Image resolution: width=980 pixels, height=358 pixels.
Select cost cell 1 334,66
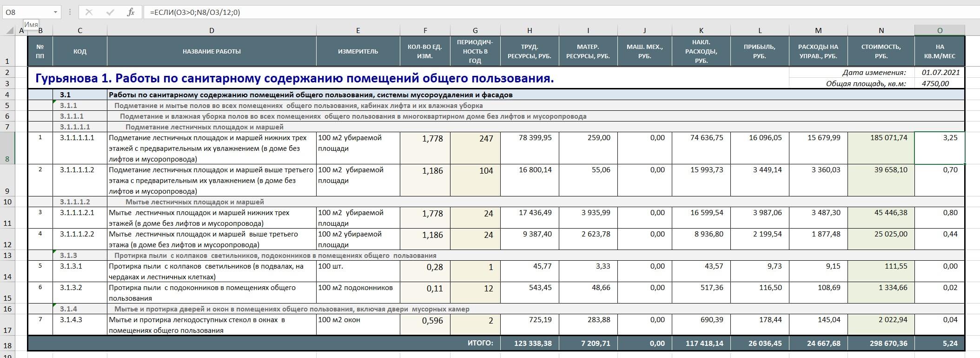[881, 293]
